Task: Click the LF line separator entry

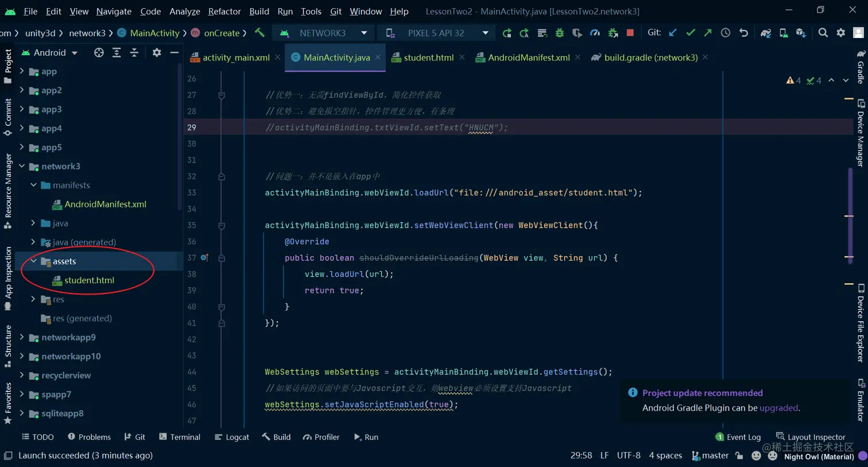Action: pos(604,456)
